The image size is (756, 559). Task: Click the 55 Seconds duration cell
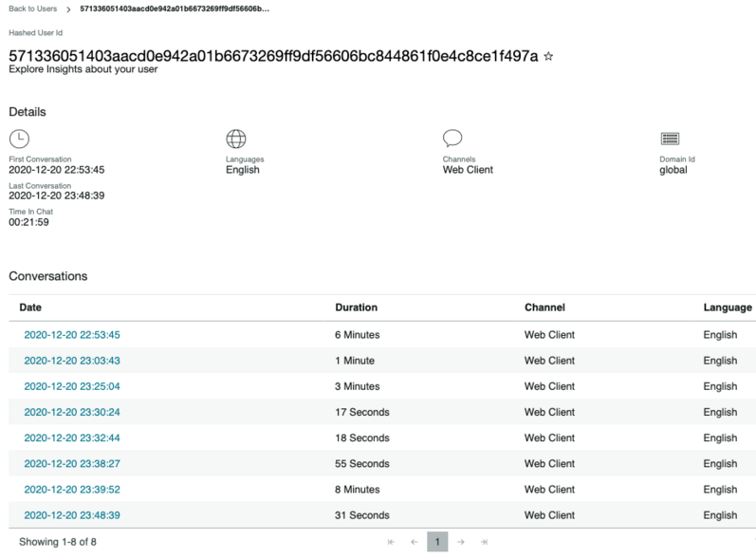(x=362, y=464)
